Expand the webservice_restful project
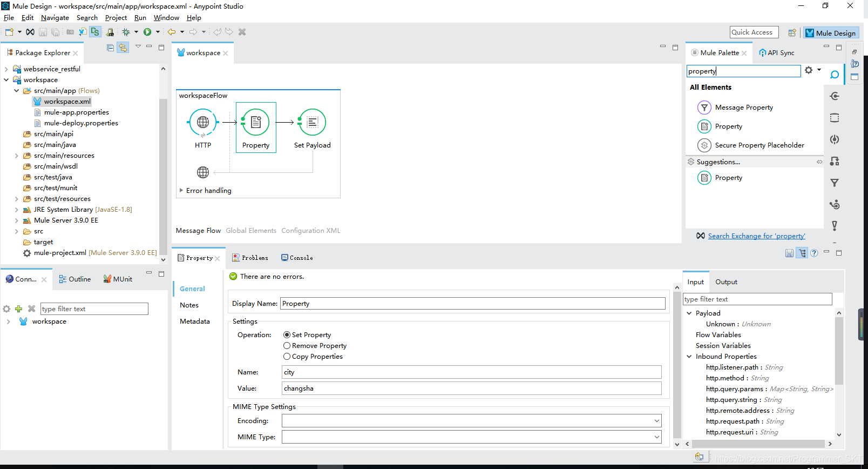This screenshot has width=868, height=469. pos(6,69)
